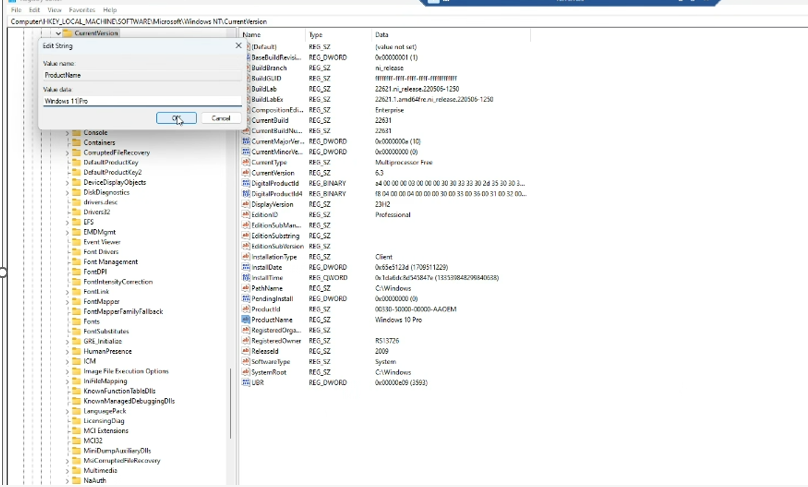Image resolution: width=808 pixels, height=487 pixels.
Task: Expand the DiskDiagnostics key
Action: (67, 193)
